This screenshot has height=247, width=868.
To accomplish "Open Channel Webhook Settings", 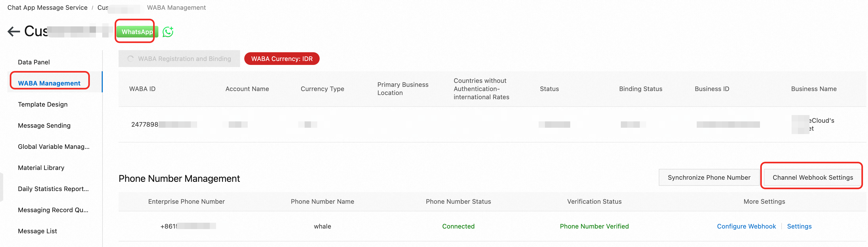I will point(812,177).
